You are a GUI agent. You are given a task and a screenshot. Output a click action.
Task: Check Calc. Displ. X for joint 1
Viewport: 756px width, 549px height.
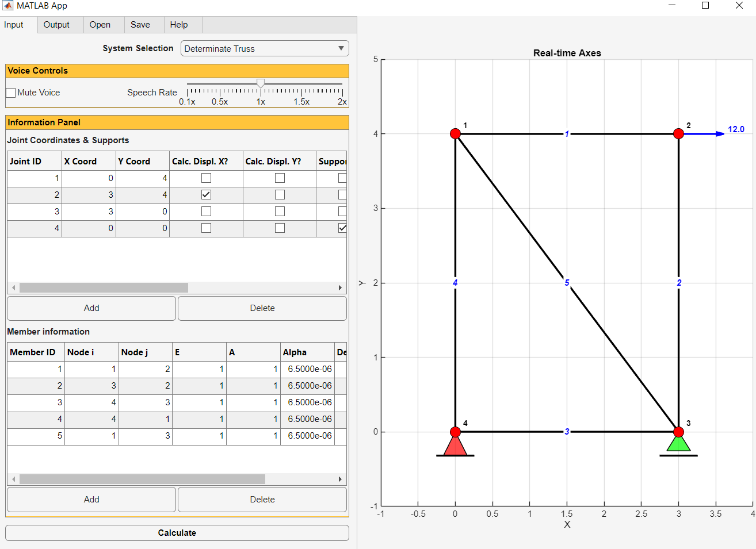[x=206, y=178]
